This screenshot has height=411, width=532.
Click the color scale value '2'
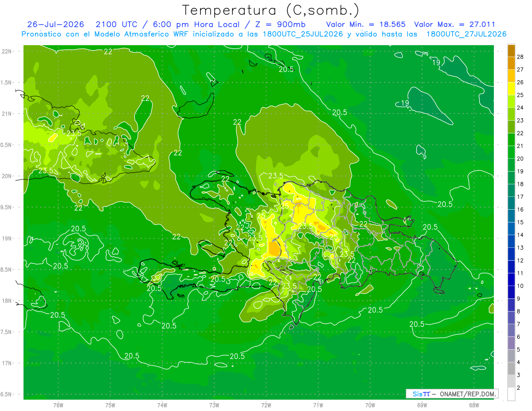(519, 388)
